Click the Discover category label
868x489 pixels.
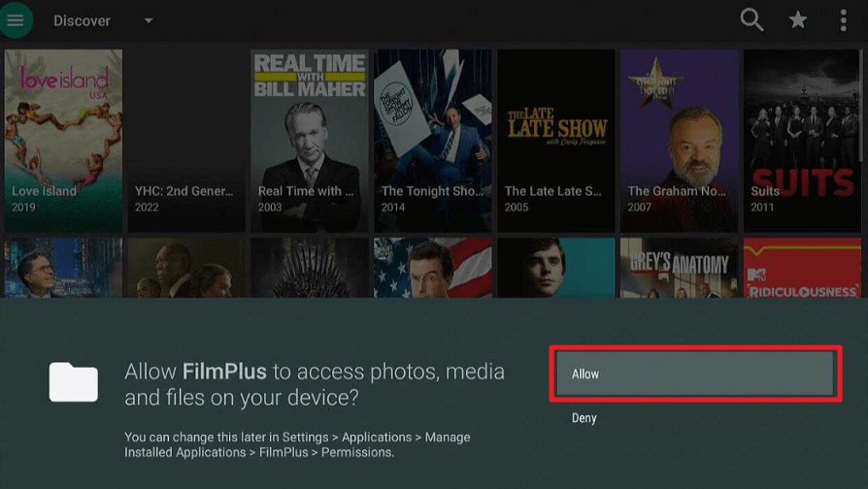click(x=82, y=20)
